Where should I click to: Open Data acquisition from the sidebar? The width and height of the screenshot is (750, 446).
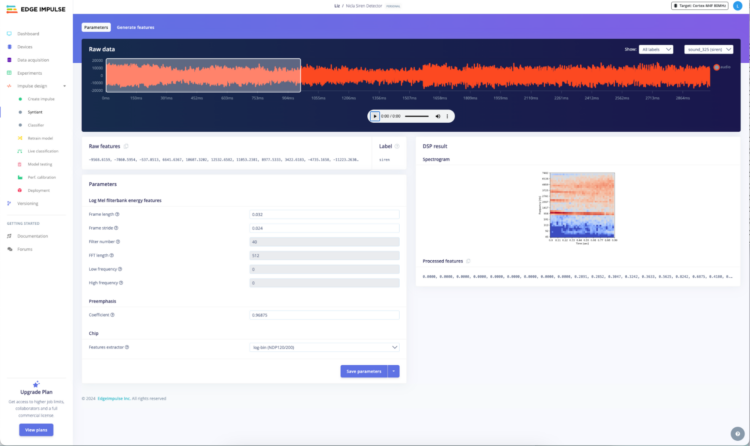(34, 60)
